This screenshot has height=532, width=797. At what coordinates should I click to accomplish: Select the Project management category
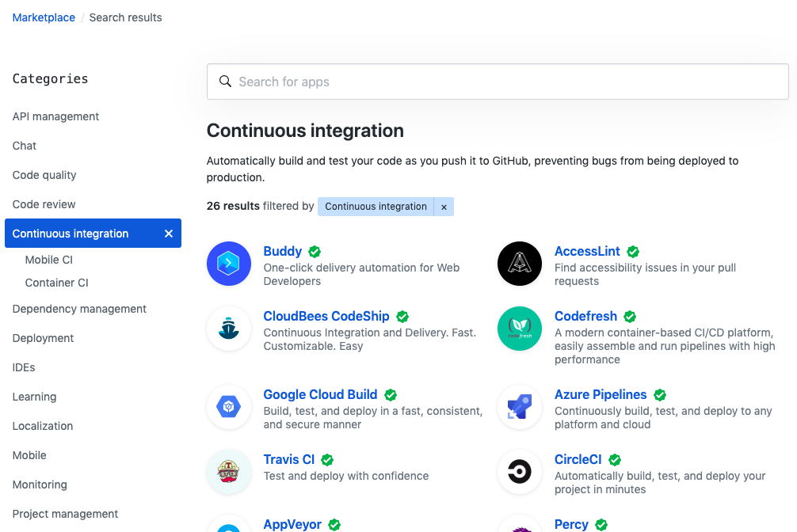coord(65,514)
